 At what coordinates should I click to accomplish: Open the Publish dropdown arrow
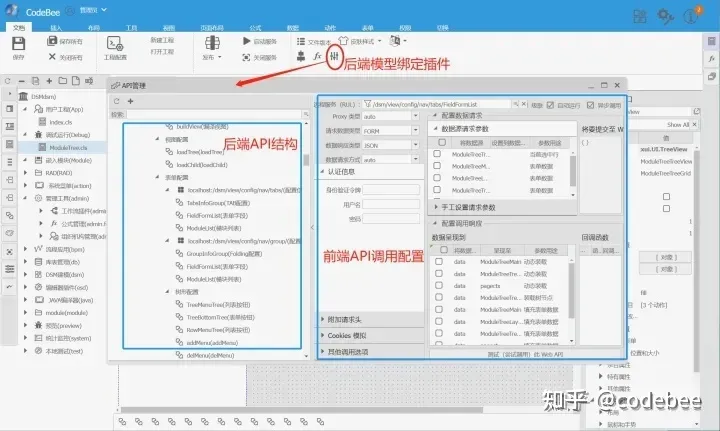click(219, 57)
